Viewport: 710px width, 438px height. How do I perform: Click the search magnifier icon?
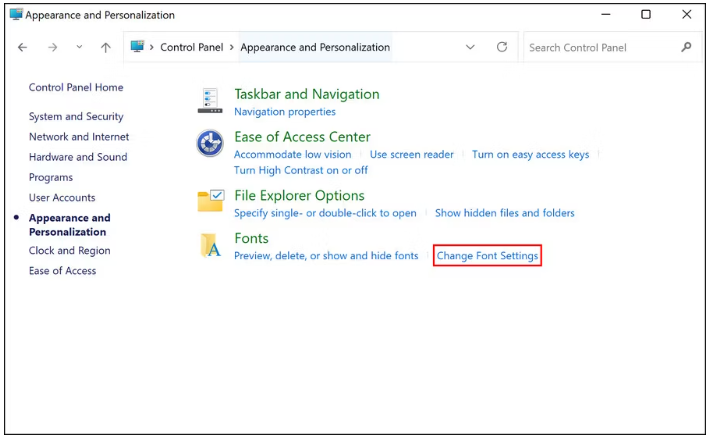(686, 47)
